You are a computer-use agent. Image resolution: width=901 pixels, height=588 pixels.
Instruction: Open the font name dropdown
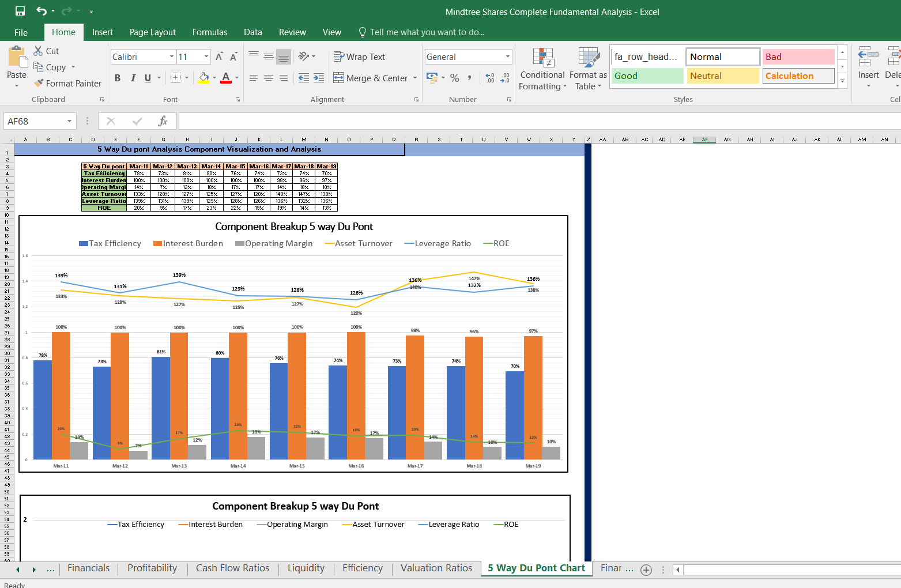[x=172, y=56]
